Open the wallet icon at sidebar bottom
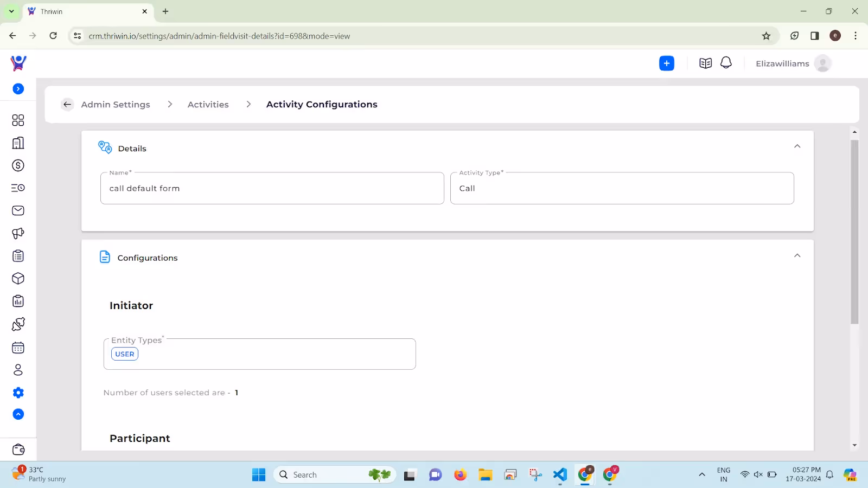 pos(18,450)
